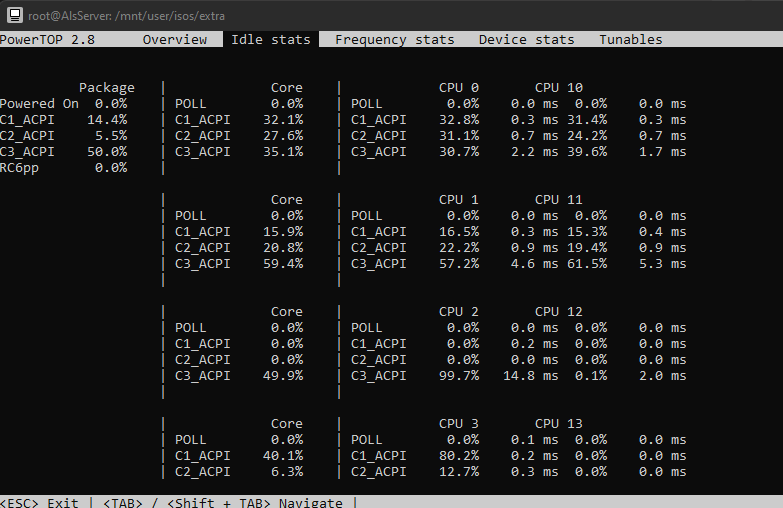
Task: Select the Package column header
Action: coord(106,88)
